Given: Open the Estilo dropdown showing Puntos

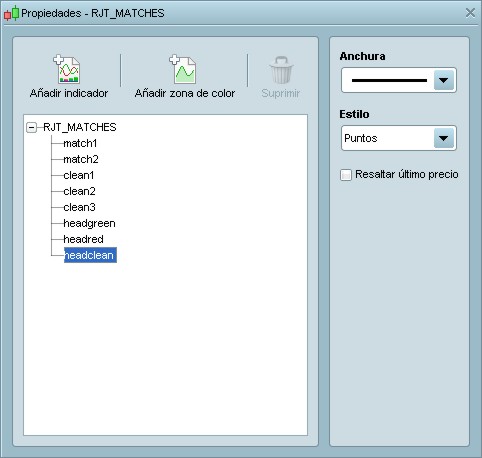Looking at the screenshot, I should coord(399,138).
